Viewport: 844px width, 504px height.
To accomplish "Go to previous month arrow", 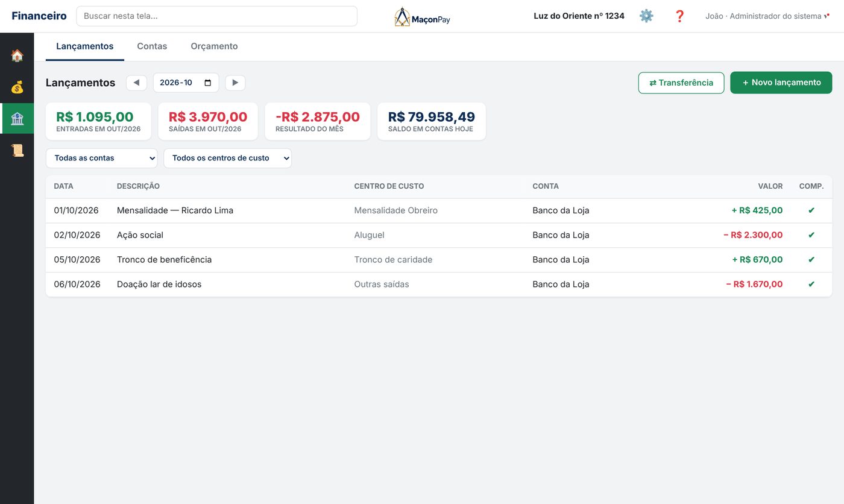I will (x=136, y=83).
